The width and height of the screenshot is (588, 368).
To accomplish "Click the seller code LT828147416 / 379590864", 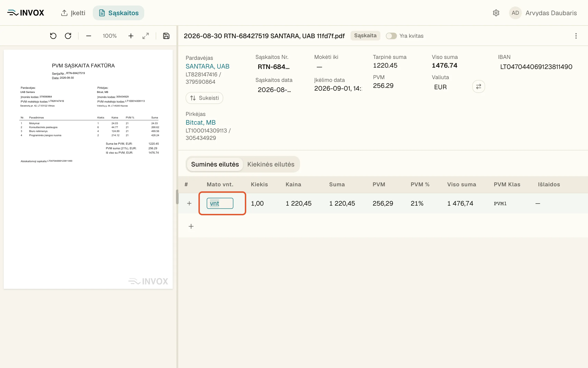I will click(203, 78).
